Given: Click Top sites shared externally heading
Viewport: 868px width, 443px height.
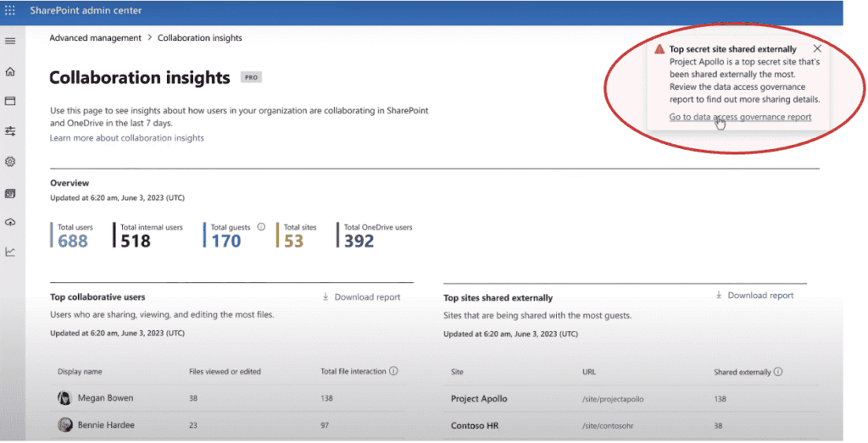Looking at the screenshot, I should coord(498,297).
